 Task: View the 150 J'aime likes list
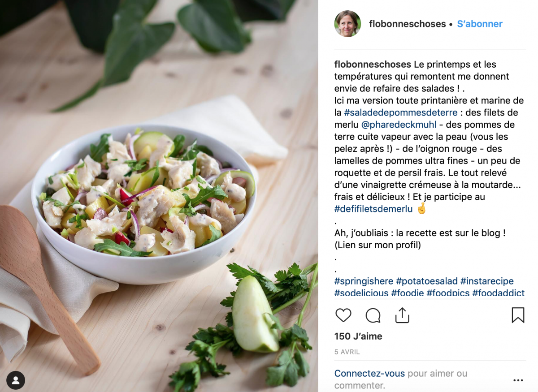pos(358,336)
